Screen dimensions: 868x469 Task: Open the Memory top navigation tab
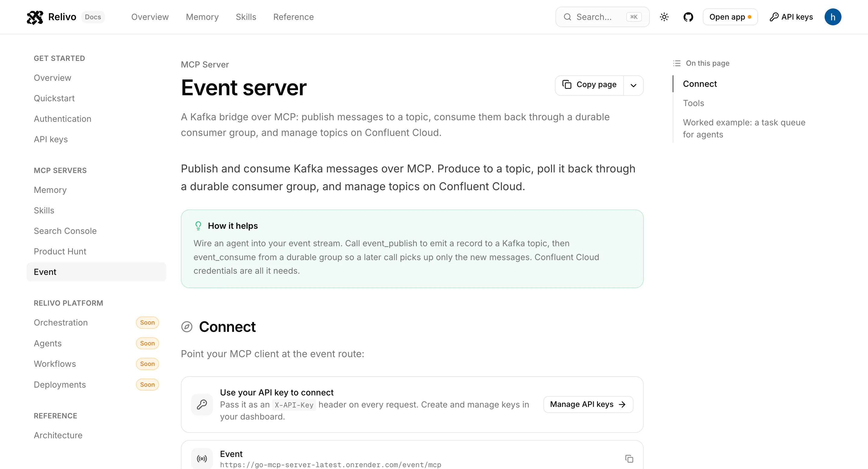point(202,17)
